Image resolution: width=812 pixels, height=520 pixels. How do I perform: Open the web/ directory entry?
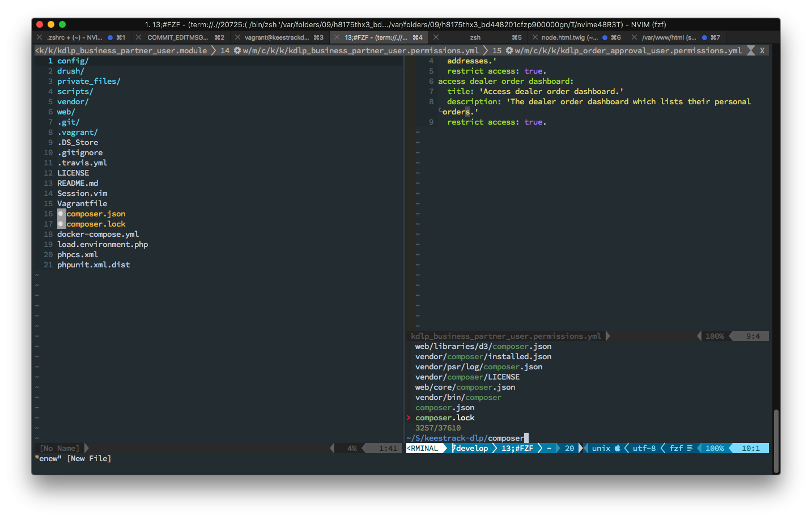[x=66, y=112]
